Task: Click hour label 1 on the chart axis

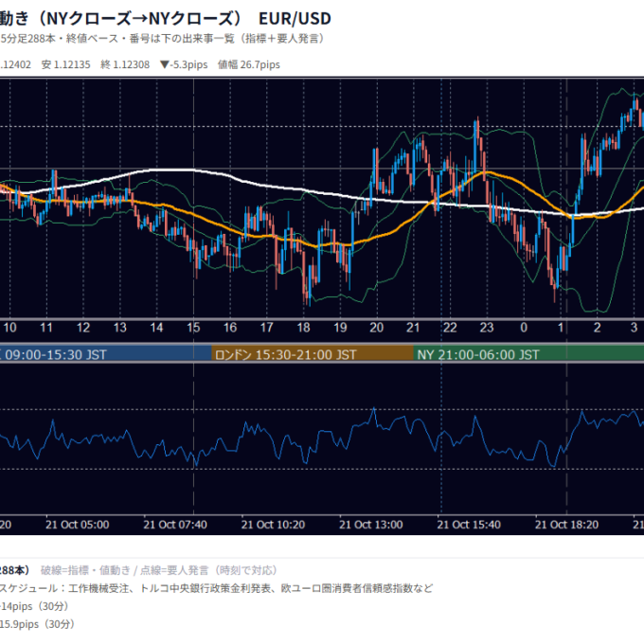Action: pos(561,328)
